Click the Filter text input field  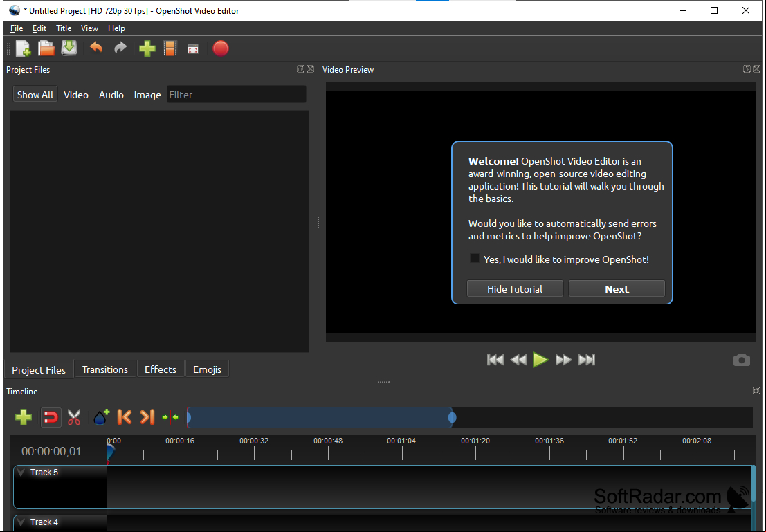[x=237, y=95]
